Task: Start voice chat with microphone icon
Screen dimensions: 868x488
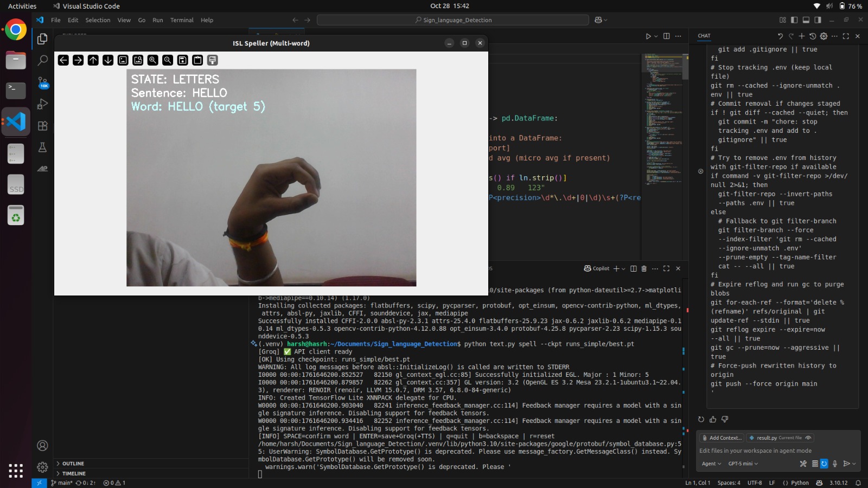Action: point(835,464)
